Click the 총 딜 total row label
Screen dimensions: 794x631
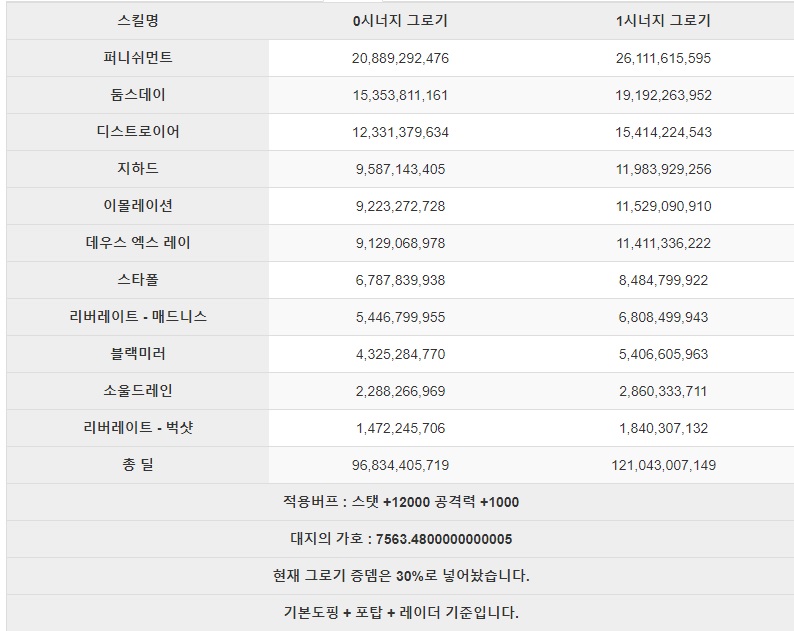(138, 464)
